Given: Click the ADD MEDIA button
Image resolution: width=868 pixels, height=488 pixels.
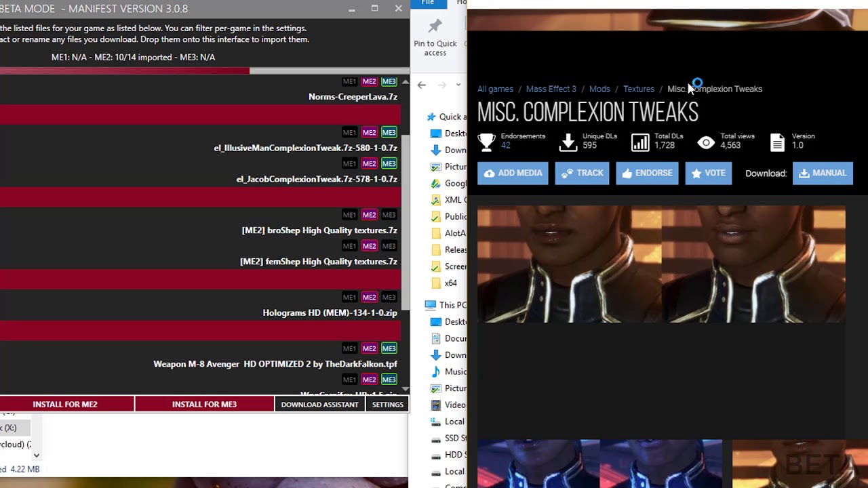Looking at the screenshot, I should tap(513, 173).
